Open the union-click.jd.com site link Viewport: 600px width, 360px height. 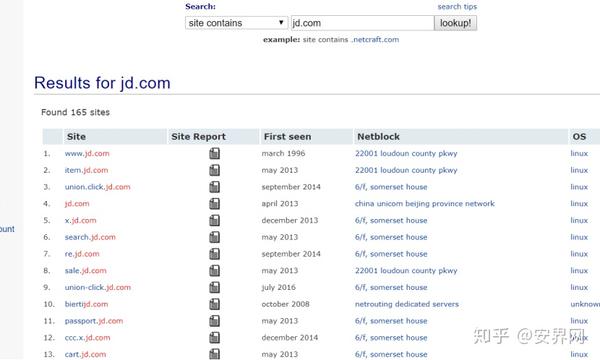98,287
